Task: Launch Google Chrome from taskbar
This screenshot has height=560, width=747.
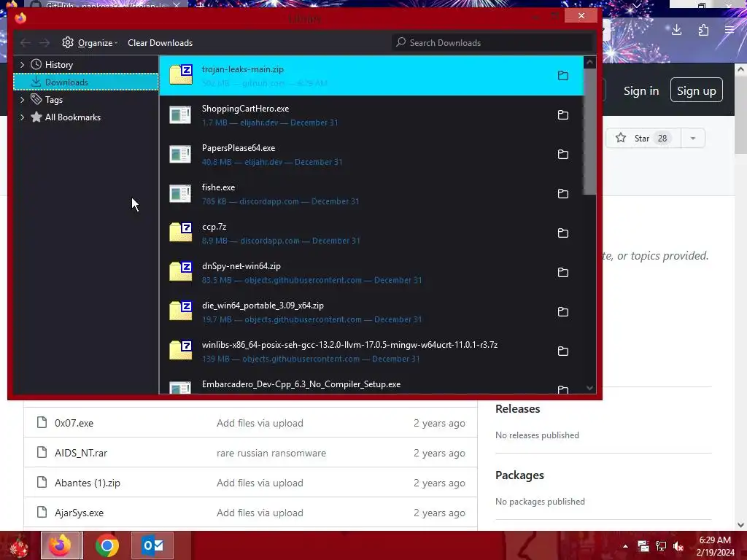Action: [107, 545]
